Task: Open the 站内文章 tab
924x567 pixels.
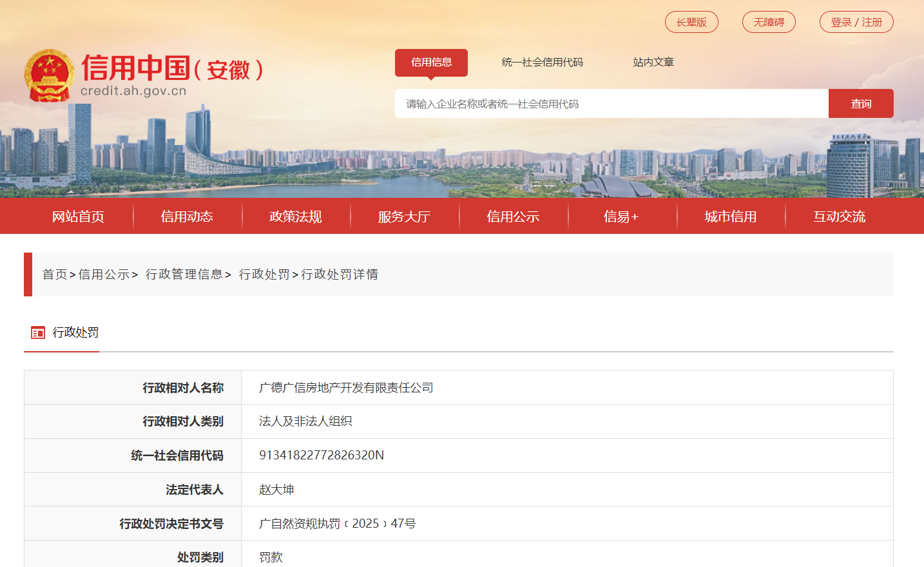Action: click(x=653, y=62)
